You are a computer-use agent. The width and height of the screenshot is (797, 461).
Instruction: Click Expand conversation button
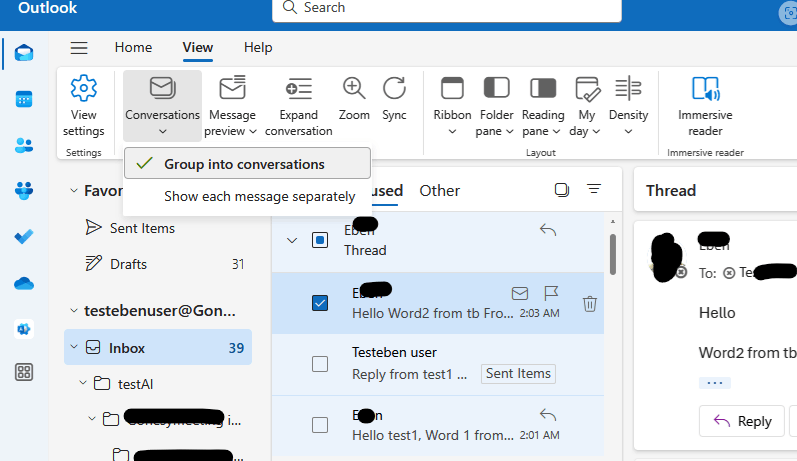point(298,106)
